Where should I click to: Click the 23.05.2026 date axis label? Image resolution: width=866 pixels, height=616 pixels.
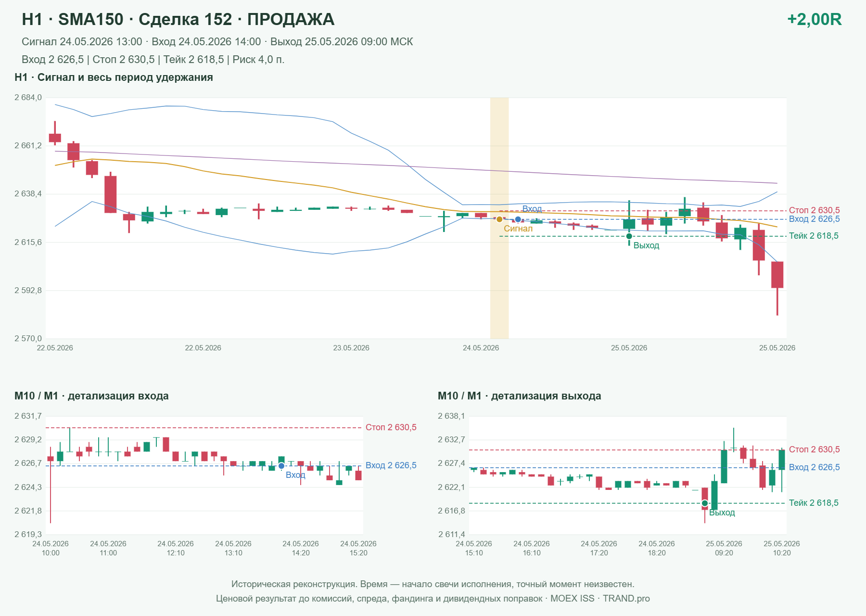[351, 348]
